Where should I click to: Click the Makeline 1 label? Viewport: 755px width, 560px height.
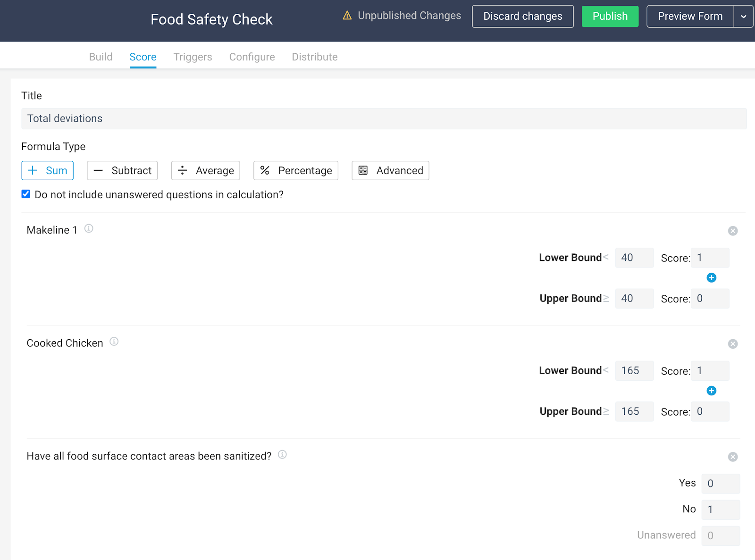click(52, 230)
